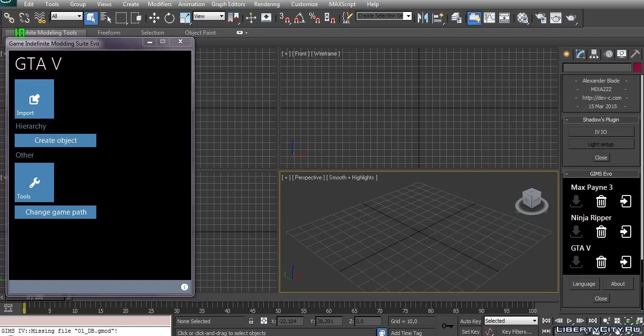Toggle Spinner Snap
Screen dimensions: 644x336
(x=330, y=18)
